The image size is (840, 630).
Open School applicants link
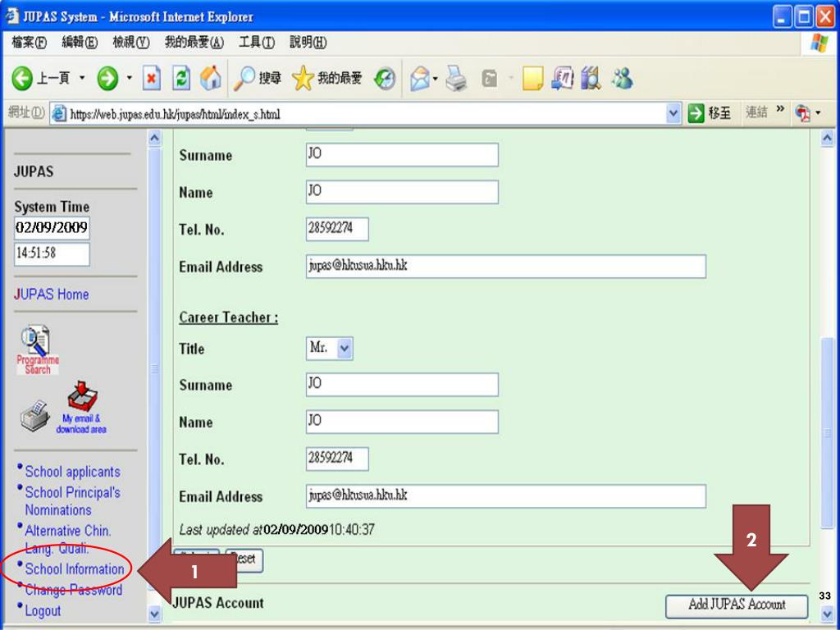[x=72, y=472]
